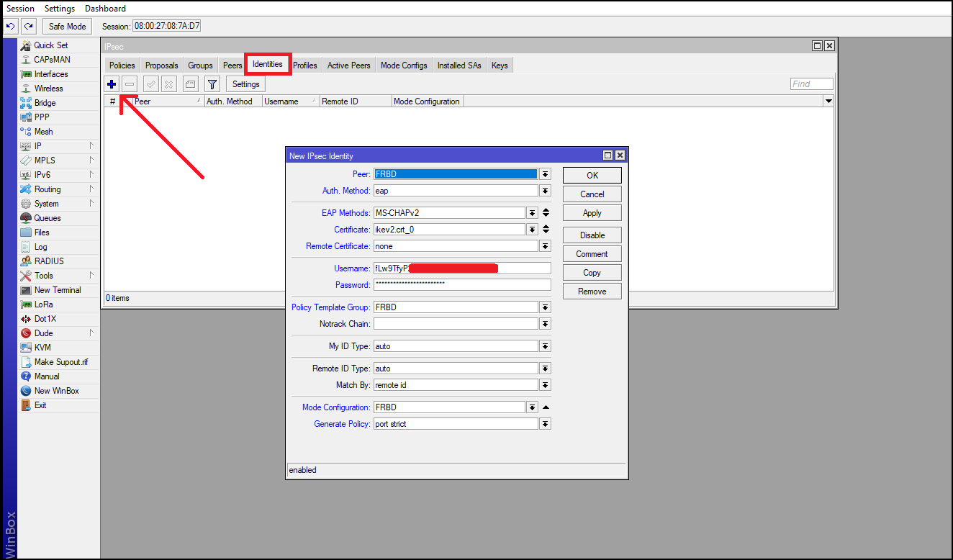Open the RADIUS sidebar item
This screenshot has width=953, height=560.
pyautogui.click(x=48, y=261)
